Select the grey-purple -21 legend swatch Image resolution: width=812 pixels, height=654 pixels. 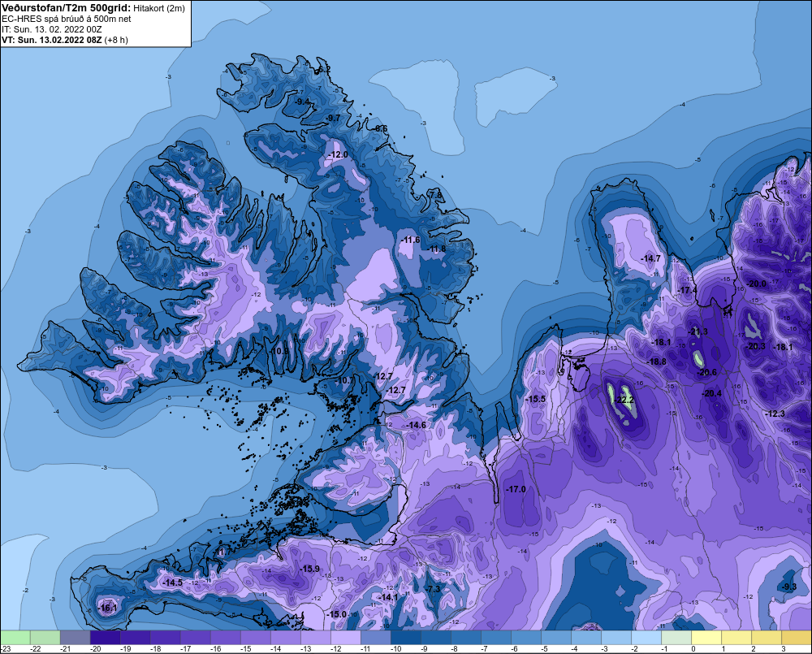[x=76, y=637]
